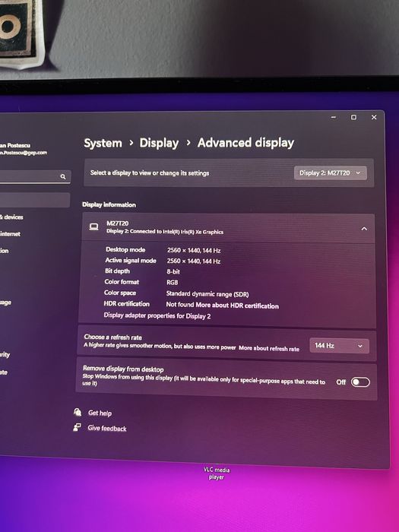Image resolution: width=399 pixels, height=532 pixels.
Task: Click the Give feedback icon
Action: tap(78, 427)
